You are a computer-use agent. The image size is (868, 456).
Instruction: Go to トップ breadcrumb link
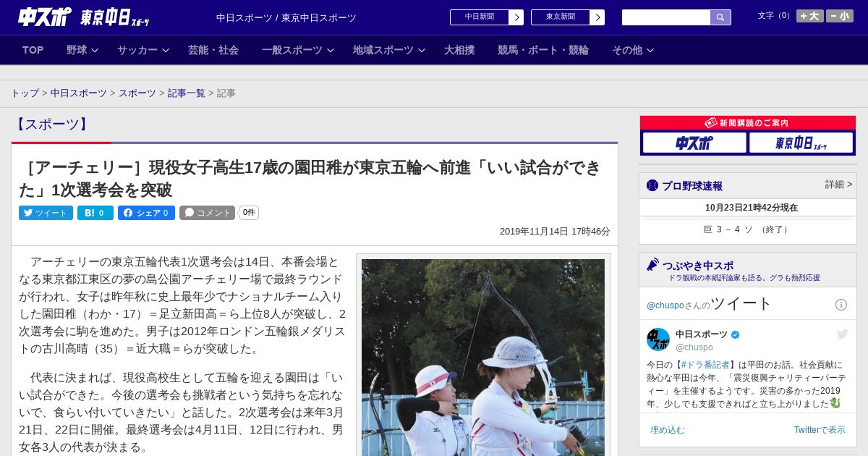pos(25,93)
